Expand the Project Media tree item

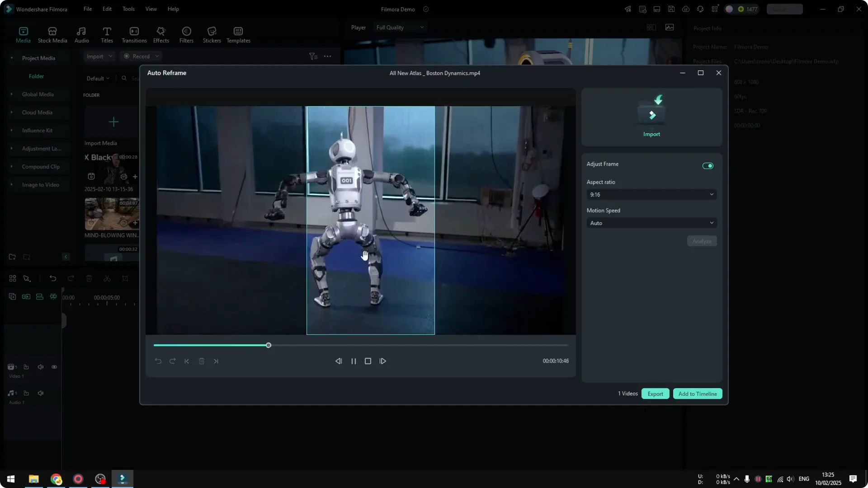12,58
